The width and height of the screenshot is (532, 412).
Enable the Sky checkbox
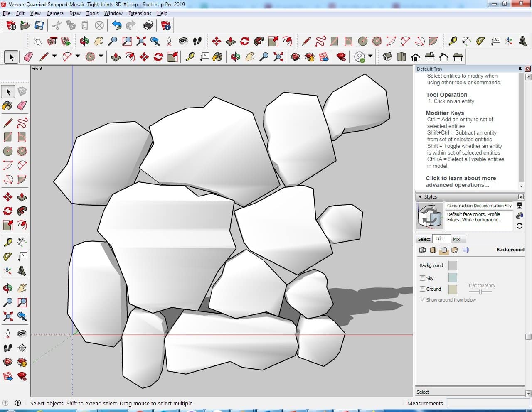pos(422,278)
